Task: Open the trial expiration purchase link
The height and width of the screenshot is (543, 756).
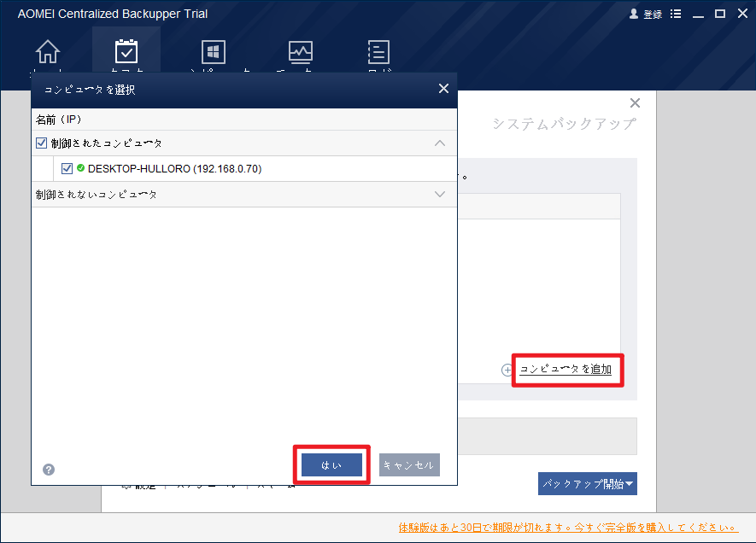Action: pos(568,528)
